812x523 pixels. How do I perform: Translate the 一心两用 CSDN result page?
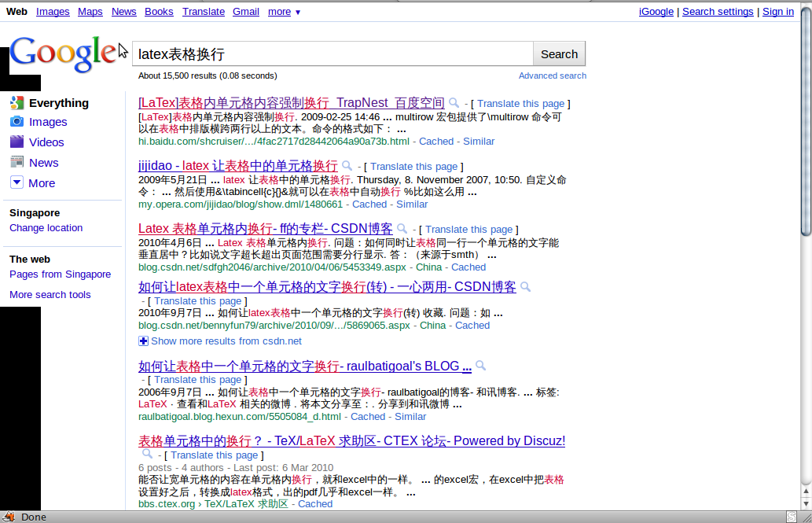pos(198,301)
